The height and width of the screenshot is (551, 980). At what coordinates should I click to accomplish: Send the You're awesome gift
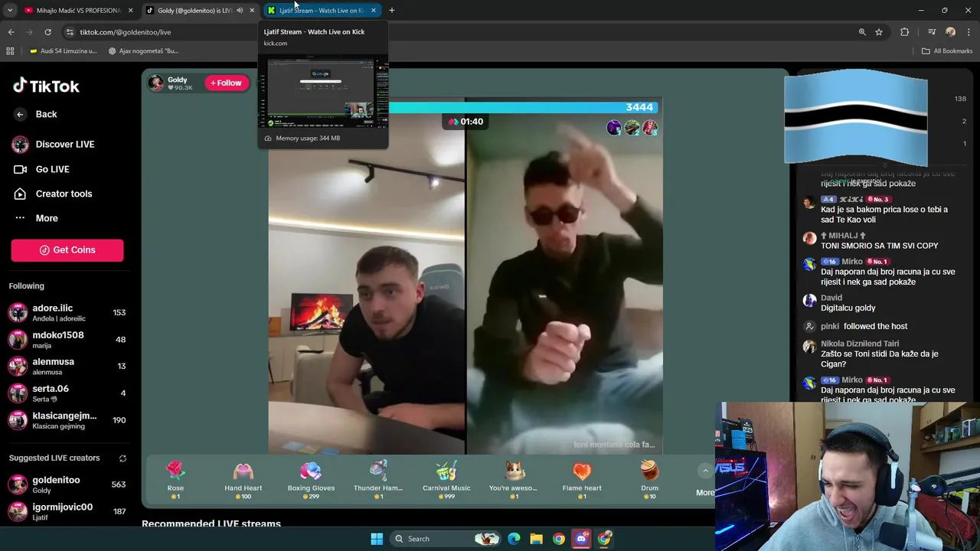tap(514, 480)
